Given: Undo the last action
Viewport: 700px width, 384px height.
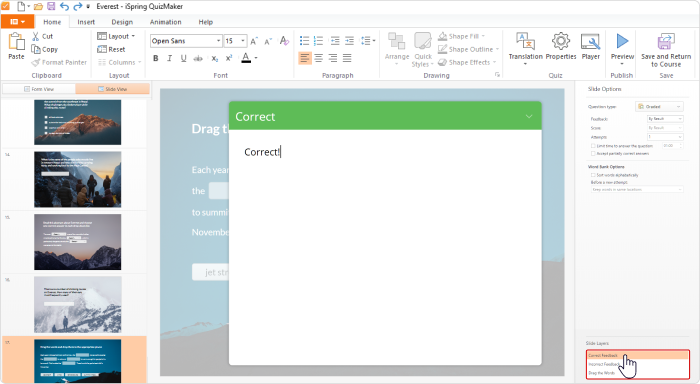Looking at the screenshot, I should (x=64, y=6).
